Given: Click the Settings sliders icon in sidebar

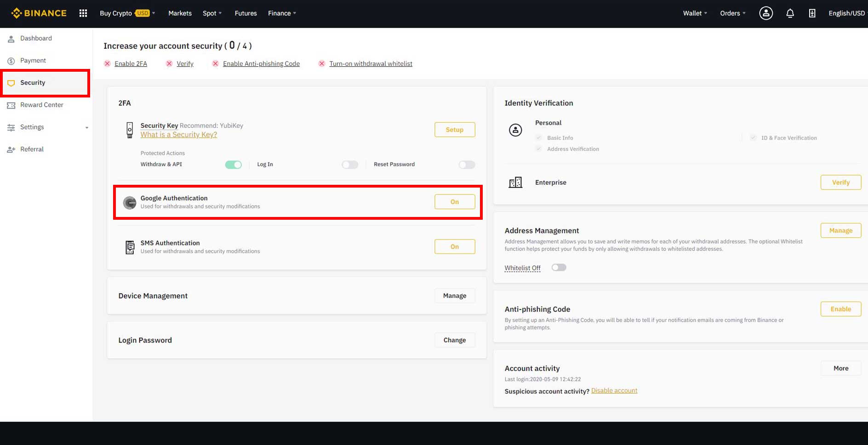Looking at the screenshot, I should (x=11, y=127).
